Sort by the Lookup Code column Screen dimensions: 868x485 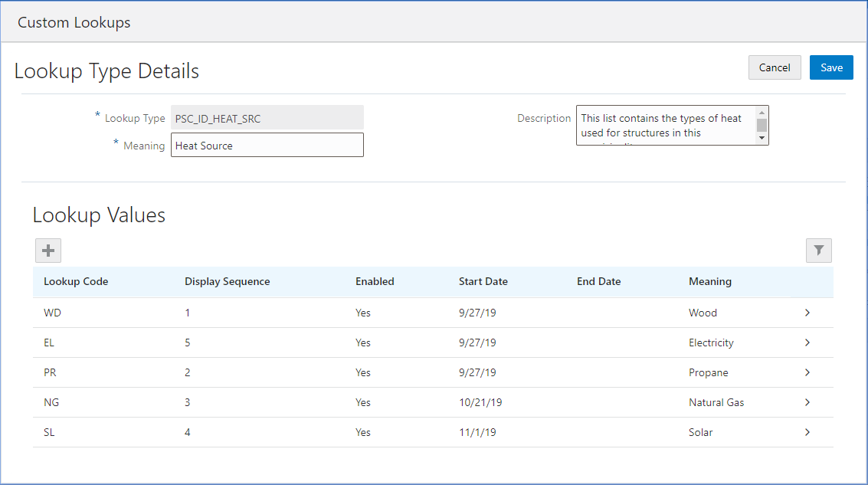coord(76,281)
